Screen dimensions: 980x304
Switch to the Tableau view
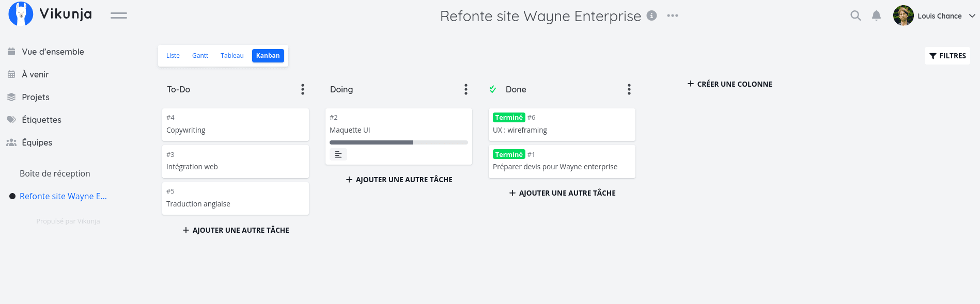click(x=232, y=56)
